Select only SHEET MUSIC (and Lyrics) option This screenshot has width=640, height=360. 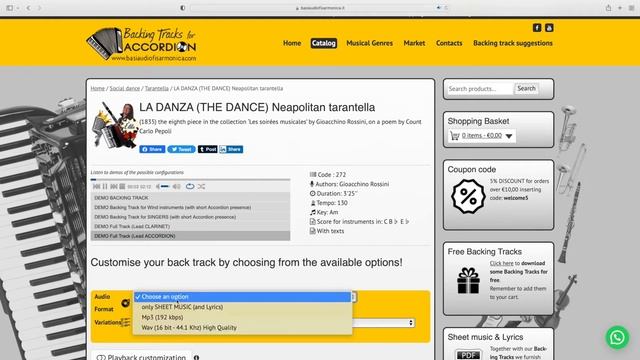pyautogui.click(x=242, y=307)
